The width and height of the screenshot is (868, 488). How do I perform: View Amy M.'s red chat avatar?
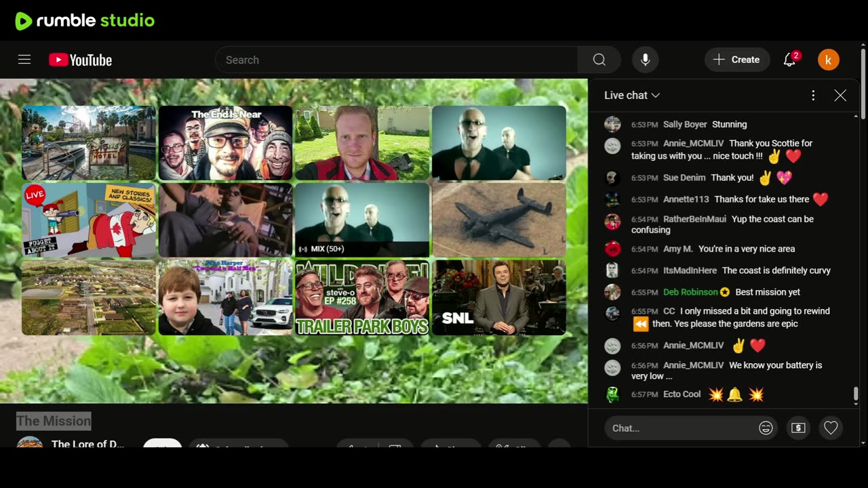point(612,249)
